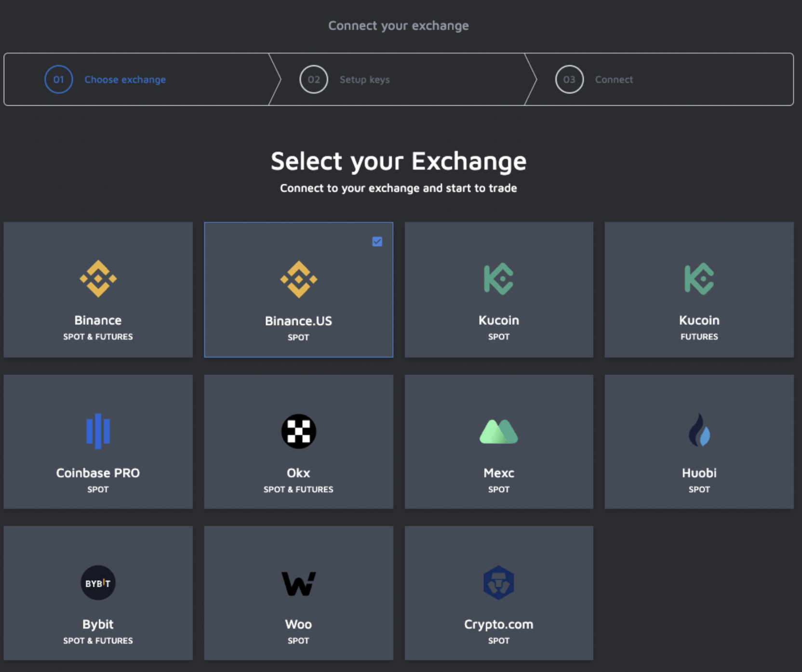Select the Coinbase PRO bars logo
The image size is (802, 672).
point(98,430)
